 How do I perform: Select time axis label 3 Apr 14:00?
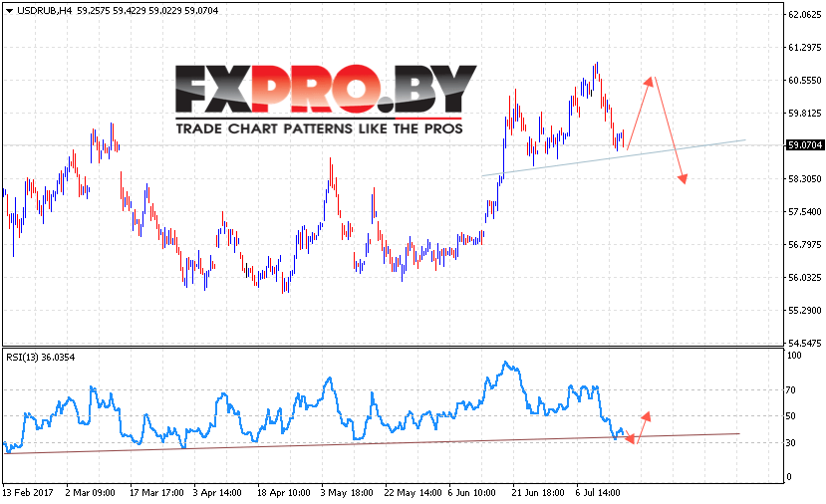(217, 493)
